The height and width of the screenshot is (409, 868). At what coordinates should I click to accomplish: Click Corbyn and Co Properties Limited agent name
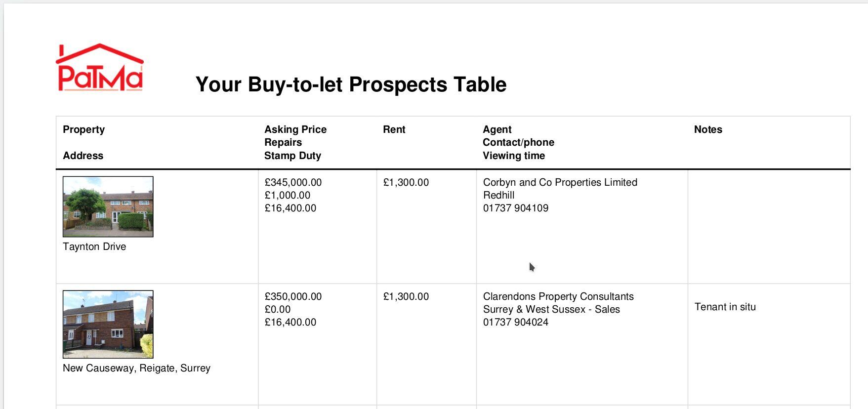tap(560, 182)
